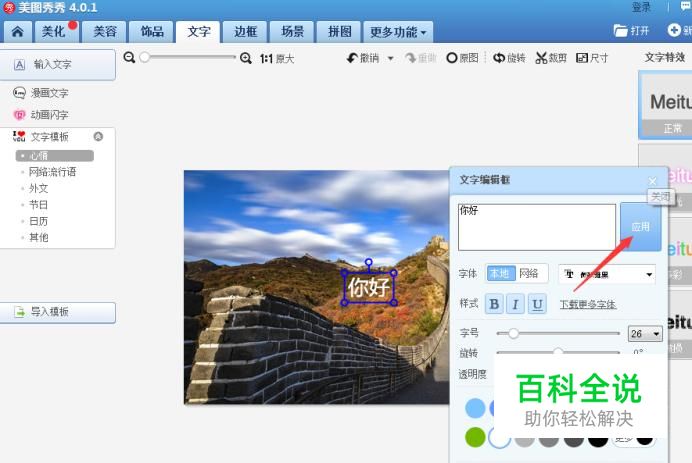Click the 字号 font size slider handle
This screenshot has height=463, width=692.
(513, 334)
